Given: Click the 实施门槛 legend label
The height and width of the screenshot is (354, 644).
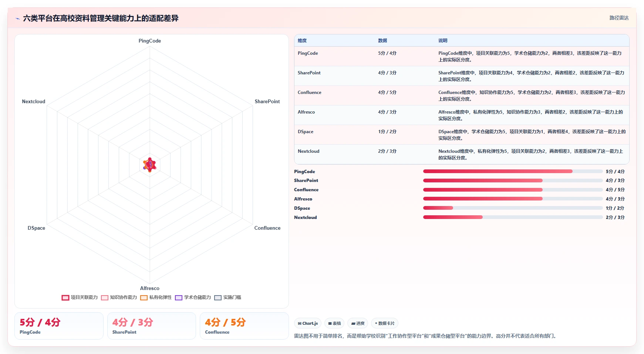Looking at the screenshot, I should click(x=232, y=297).
